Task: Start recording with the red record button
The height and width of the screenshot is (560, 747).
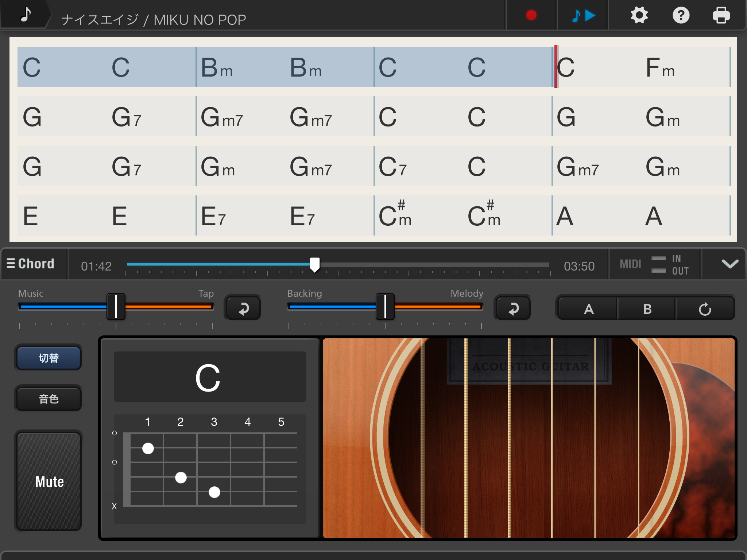Action: (531, 15)
